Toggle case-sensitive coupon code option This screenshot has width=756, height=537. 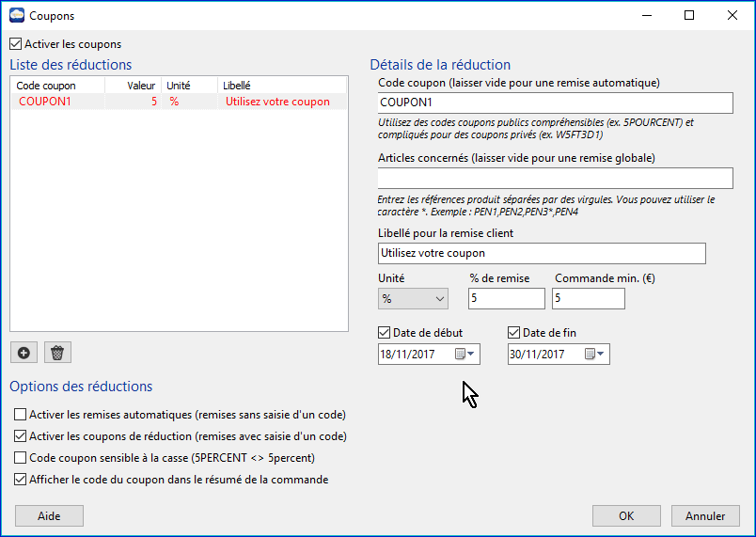tap(21, 458)
